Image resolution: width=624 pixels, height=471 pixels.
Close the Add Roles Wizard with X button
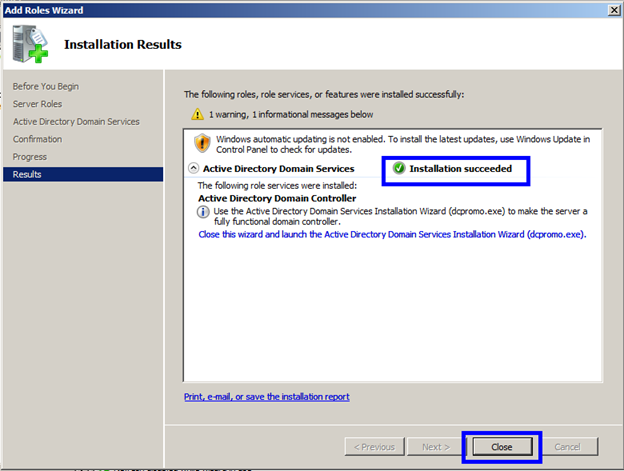pyautogui.click(x=614, y=10)
